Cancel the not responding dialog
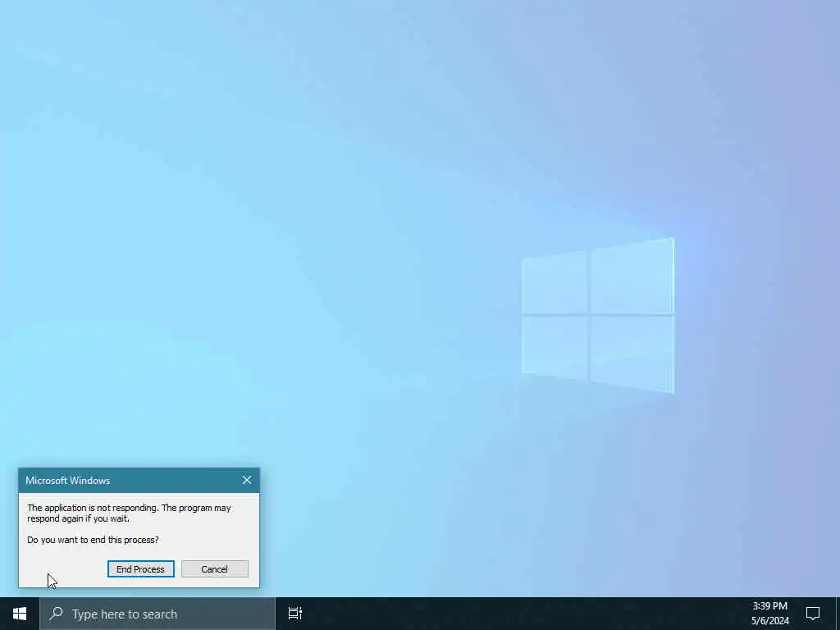 pos(214,569)
